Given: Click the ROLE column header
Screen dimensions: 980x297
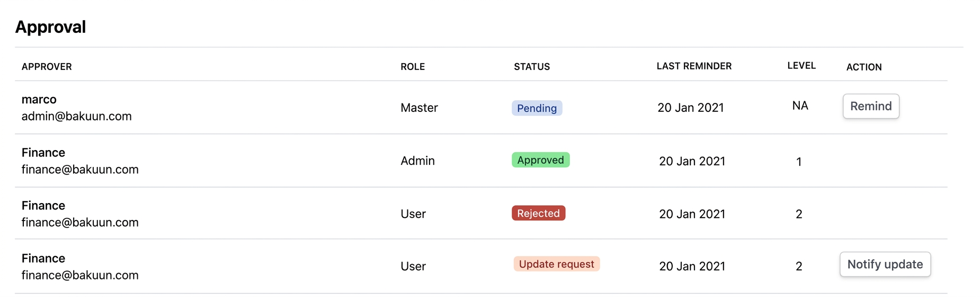Looking at the screenshot, I should (x=412, y=67).
